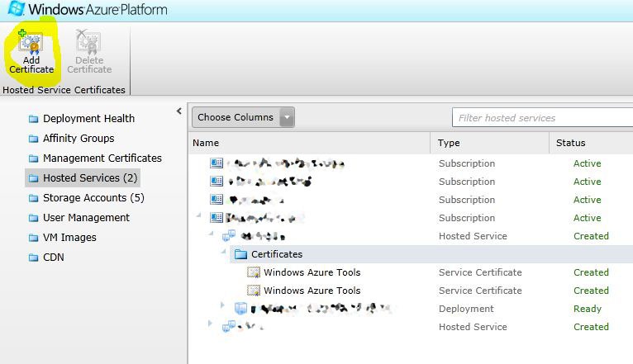This screenshot has height=364, width=633.
Task: Click the expanded Hosted Service row icon
Action: click(x=229, y=236)
